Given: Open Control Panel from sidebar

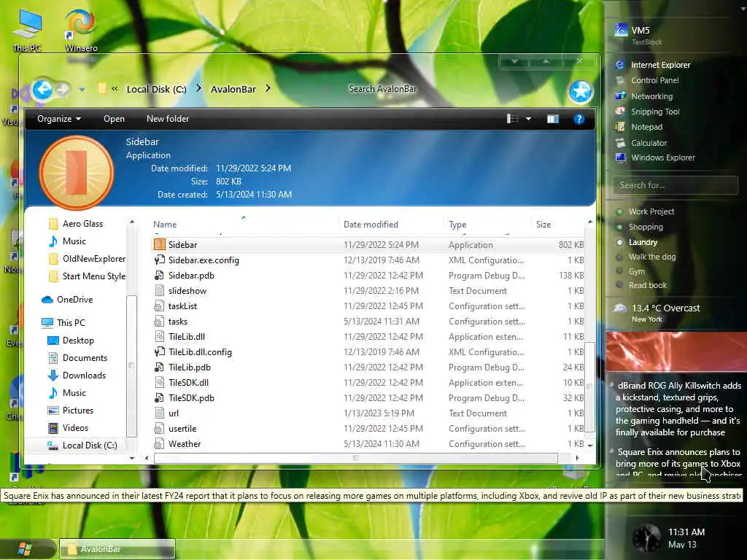Looking at the screenshot, I should (x=648, y=80).
